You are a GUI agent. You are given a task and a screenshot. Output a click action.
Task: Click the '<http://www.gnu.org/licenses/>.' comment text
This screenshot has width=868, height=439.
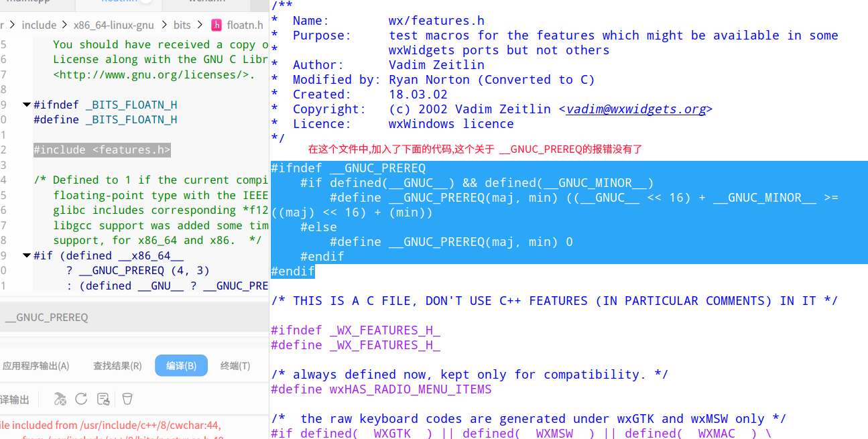point(153,74)
